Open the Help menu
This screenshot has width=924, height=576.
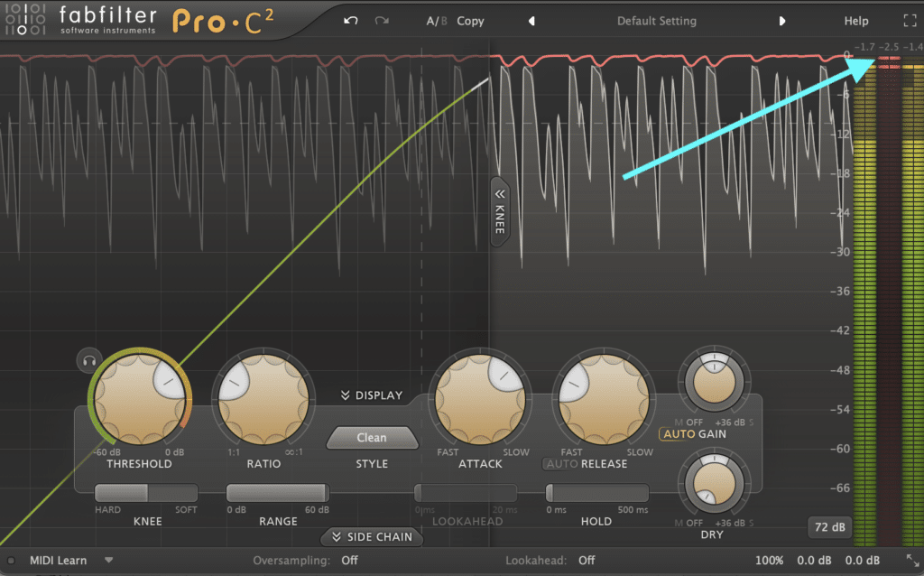pyautogui.click(x=856, y=21)
